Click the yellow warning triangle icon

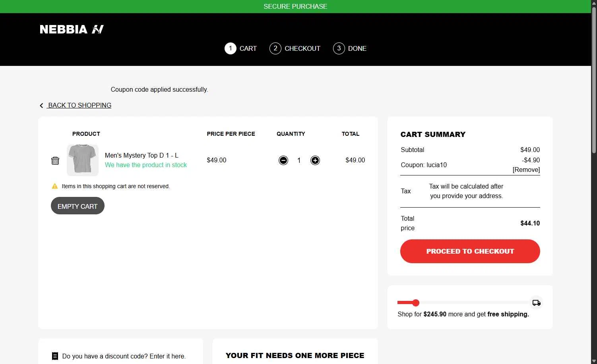click(x=55, y=186)
